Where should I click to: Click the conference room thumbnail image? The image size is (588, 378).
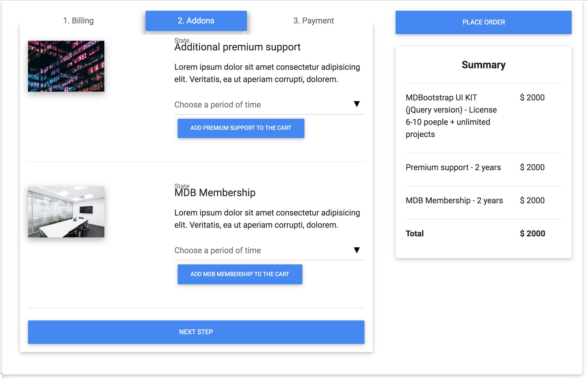[x=66, y=212]
